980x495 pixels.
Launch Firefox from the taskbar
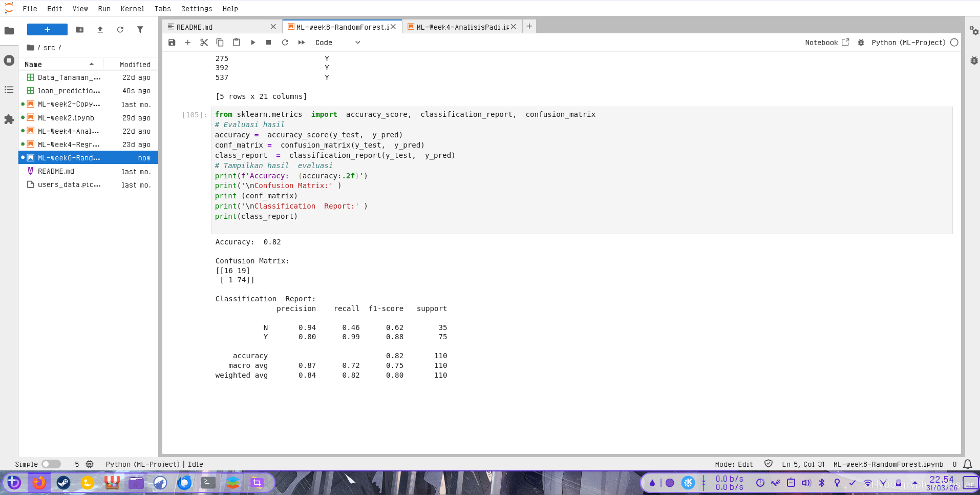pos(39,483)
